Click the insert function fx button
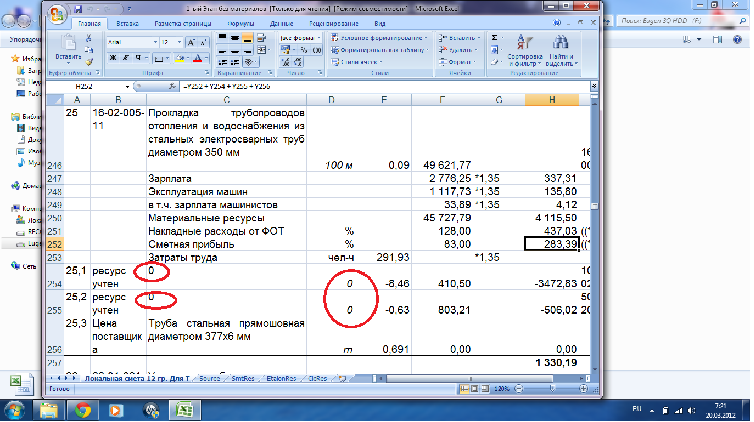754x422 pixels. coord(172,87)
